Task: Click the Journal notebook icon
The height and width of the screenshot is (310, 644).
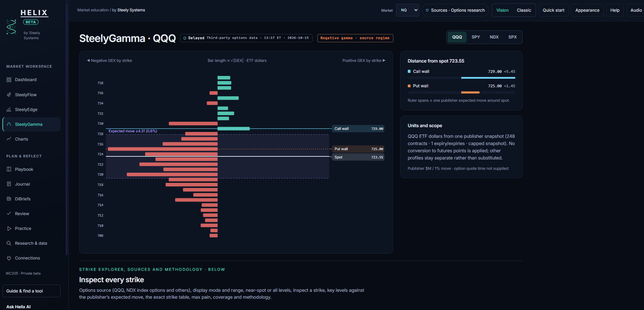Action: click(9, 184)
